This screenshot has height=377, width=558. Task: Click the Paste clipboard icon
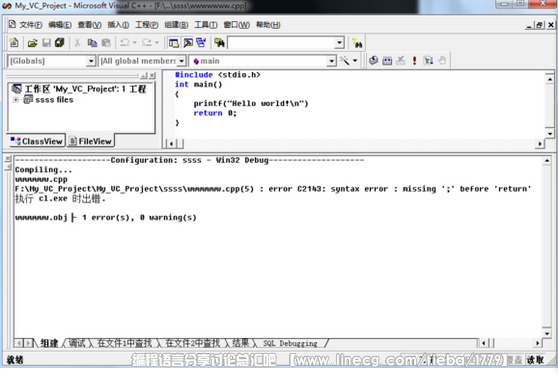click(106, 43)
